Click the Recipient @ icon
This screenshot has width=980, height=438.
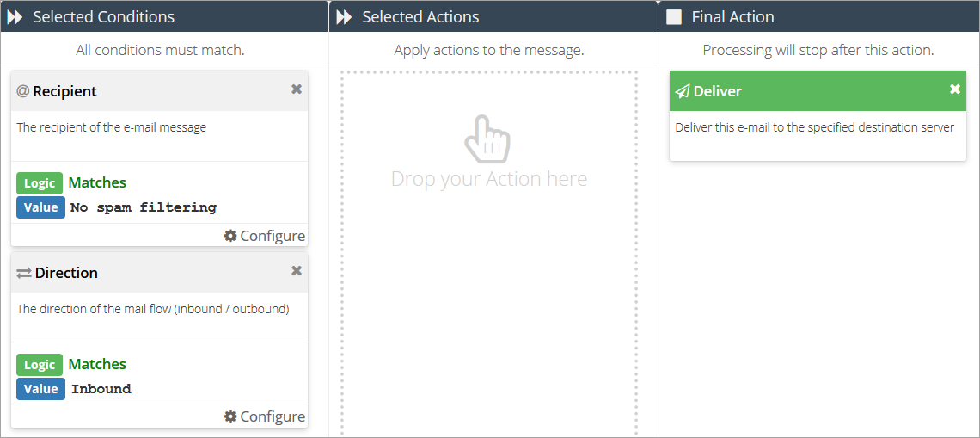(x=22, y=91)
